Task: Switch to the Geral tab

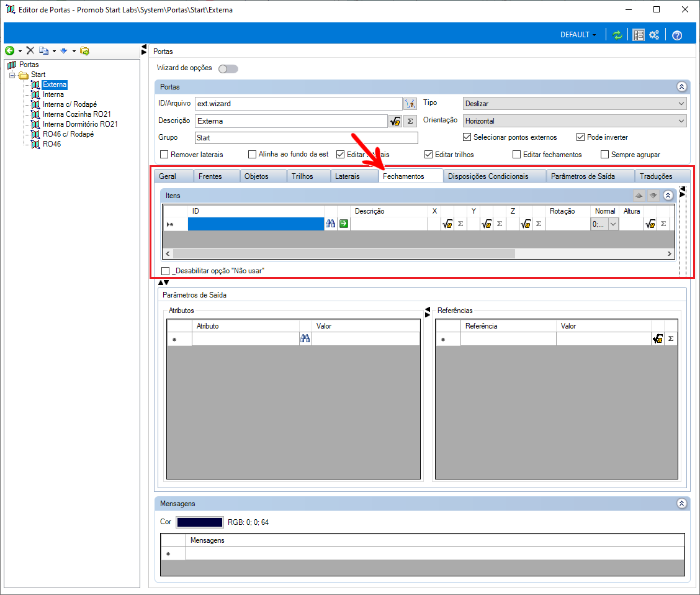Action: (x=174, y=176)
